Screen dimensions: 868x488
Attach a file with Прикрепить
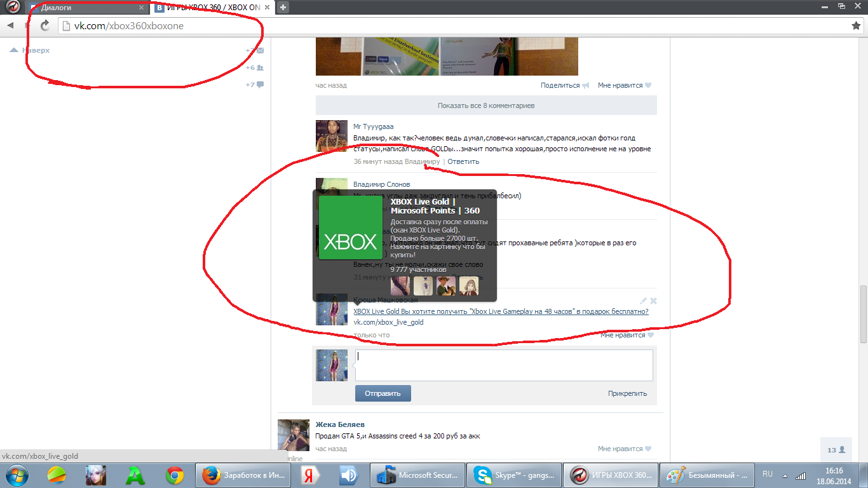point(627,393)
